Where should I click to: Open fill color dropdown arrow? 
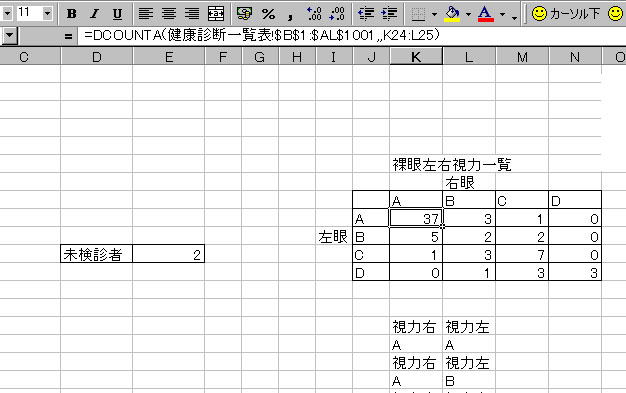(468, 15)
